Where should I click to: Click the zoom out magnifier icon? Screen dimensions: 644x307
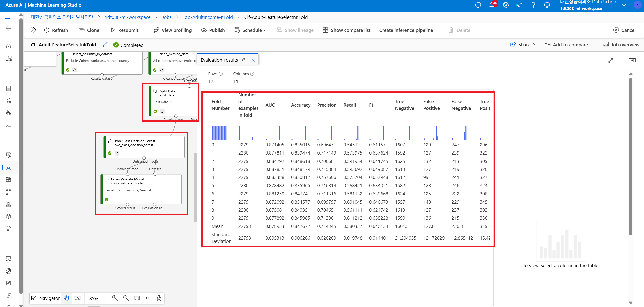126,298
